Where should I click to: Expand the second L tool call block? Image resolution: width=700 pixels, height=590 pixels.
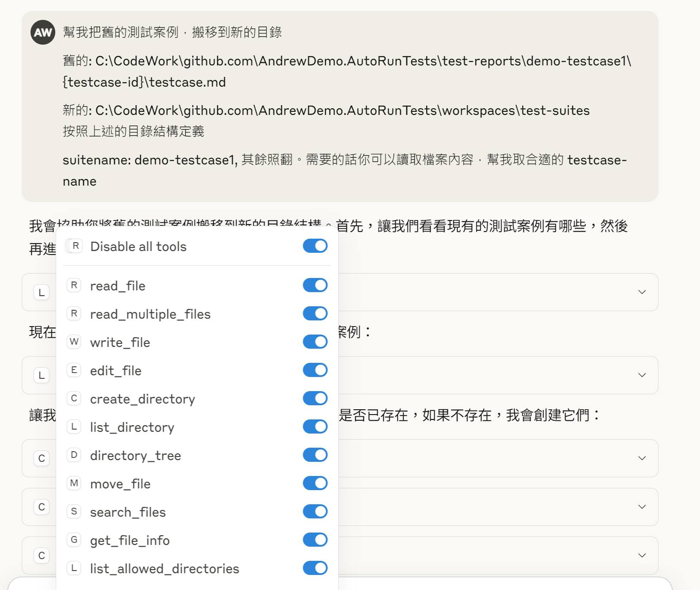pos(642,375)
